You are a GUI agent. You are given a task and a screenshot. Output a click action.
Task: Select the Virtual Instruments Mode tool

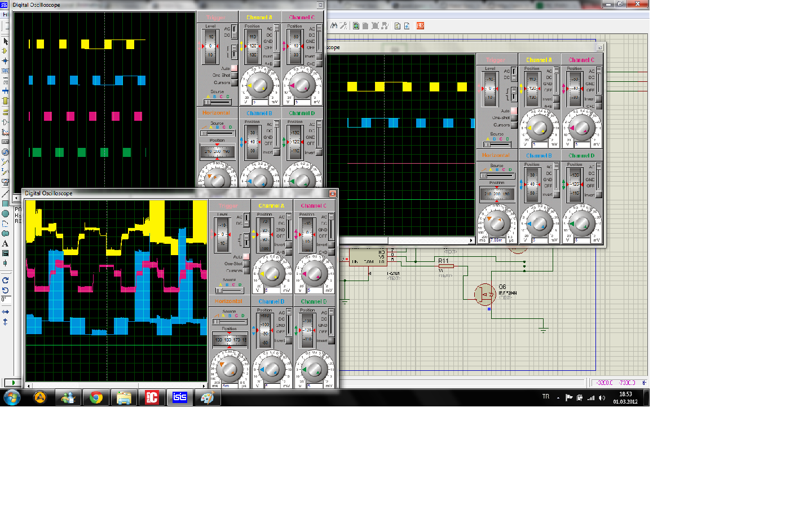click(x=5, y=182)
